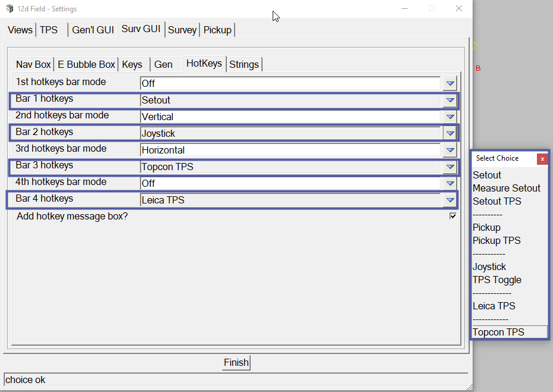Screen dimensions: 553x392
Task: Click the 'Add hotkey message box?' label
Action: 72,216
